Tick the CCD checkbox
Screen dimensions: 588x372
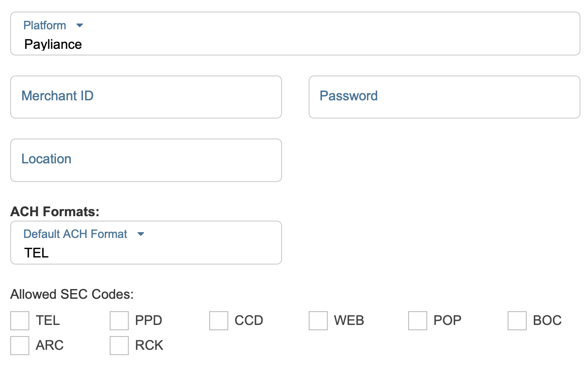tap(219, 321)
